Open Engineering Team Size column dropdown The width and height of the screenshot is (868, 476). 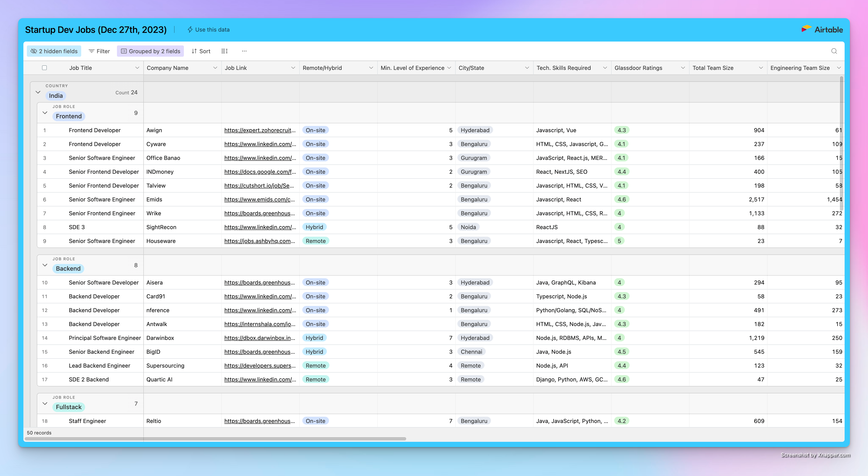pyautogui.click(x=839, y=68)
